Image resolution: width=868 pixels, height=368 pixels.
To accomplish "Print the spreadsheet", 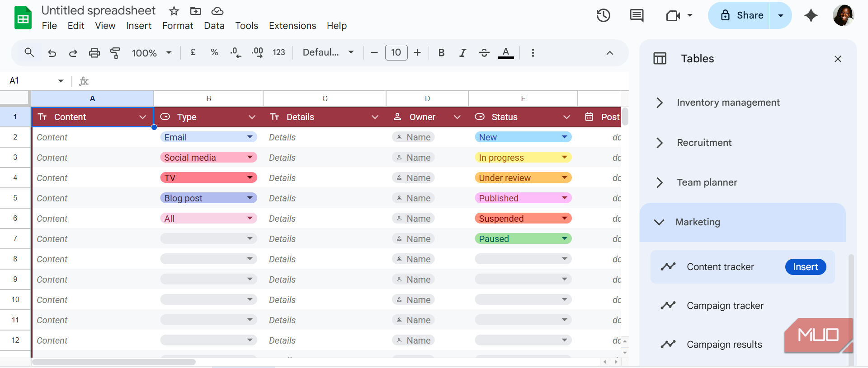I will click(x=94, y=53).
